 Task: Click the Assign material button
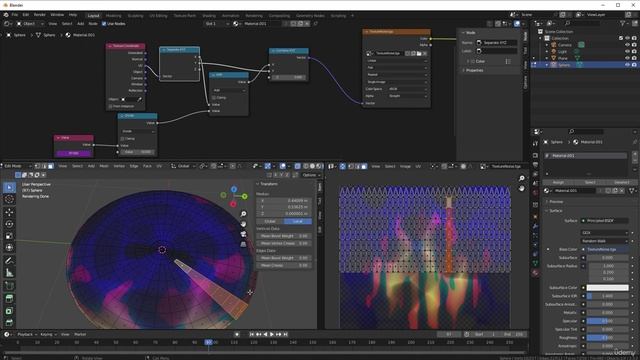pos(558,182)
